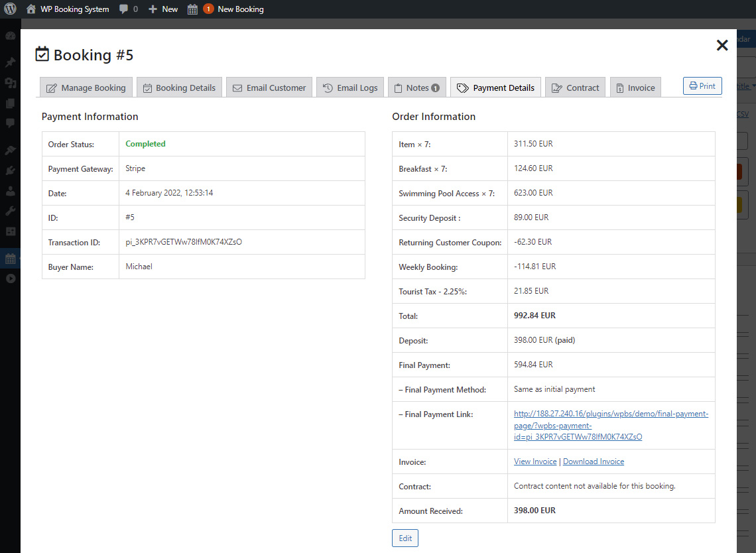Open the Media library icon
Image resolution: width=756 pixels, height=553 pixels.
coord(11,80)
